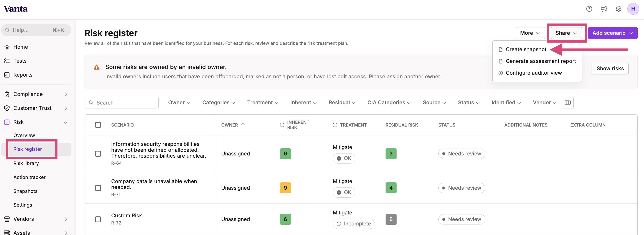The width and height of the screenshot is (644, 235).
Task: Click the Add scenario button
Action: click(612, 33)
